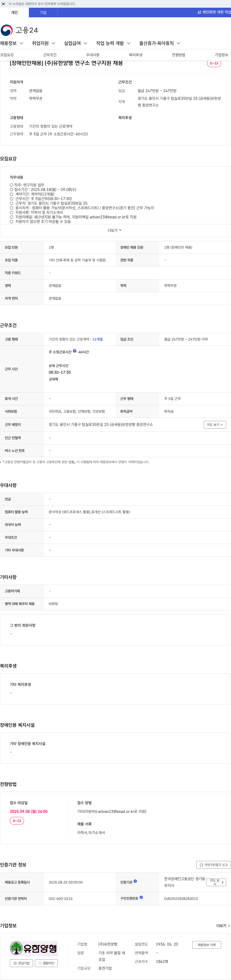Open the help icon next to 주 소정근로시간

click(x=75, y=351)
